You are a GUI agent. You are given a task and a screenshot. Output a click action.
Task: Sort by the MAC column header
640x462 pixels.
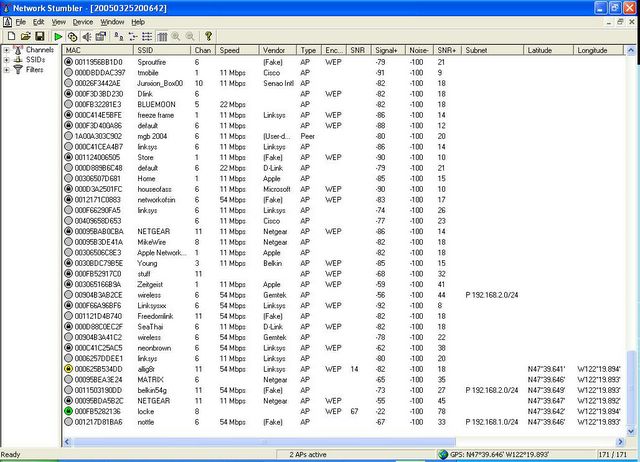point(98,50)
